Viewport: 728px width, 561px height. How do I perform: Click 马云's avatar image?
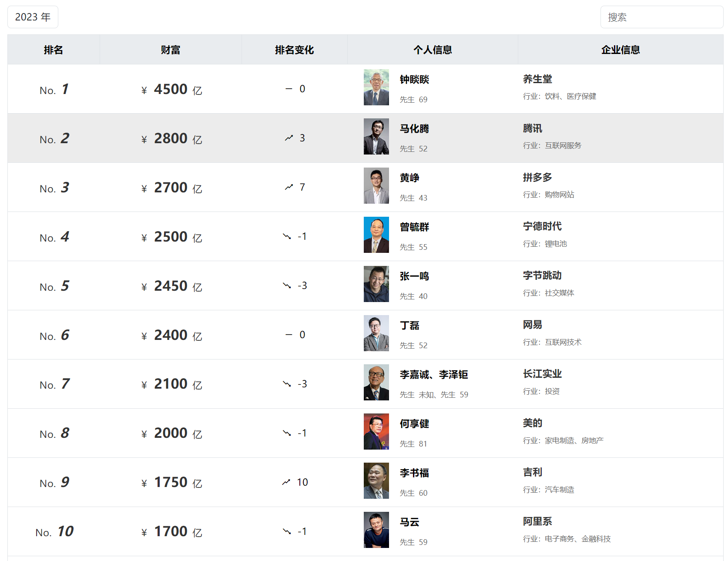376,530
